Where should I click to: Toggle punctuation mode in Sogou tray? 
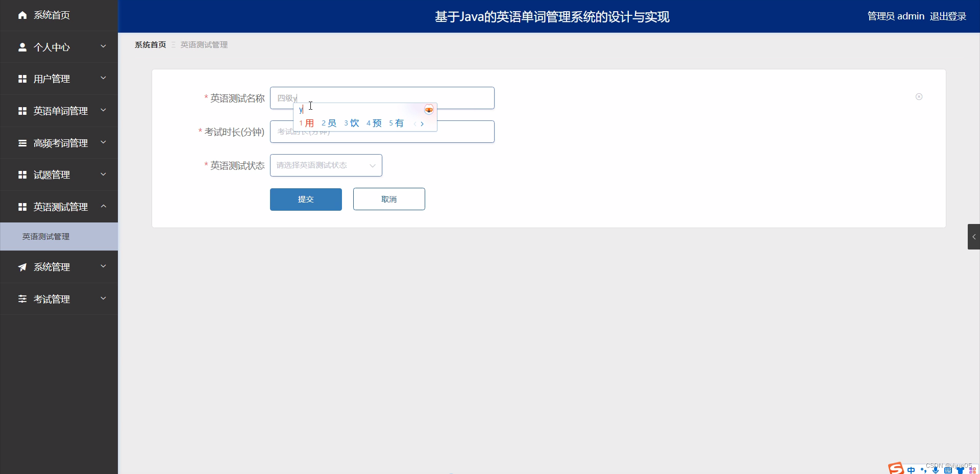[924, 470]
